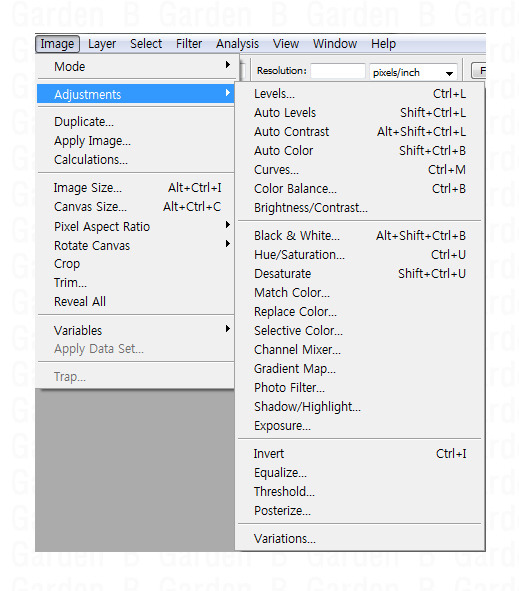Open the pixels/inch unit dropdown
Screen dimensions: 519x591
point(413,72)
